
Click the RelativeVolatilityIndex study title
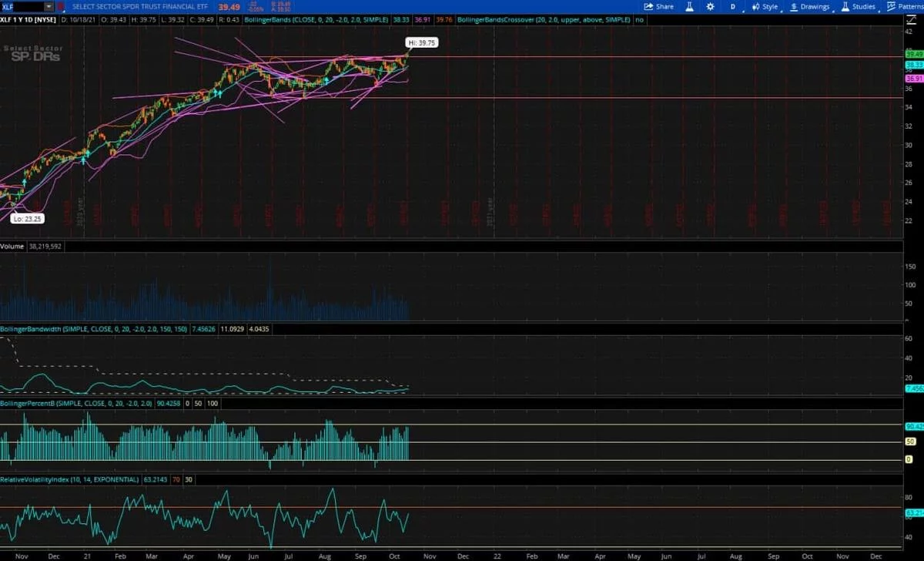(69, 479)
